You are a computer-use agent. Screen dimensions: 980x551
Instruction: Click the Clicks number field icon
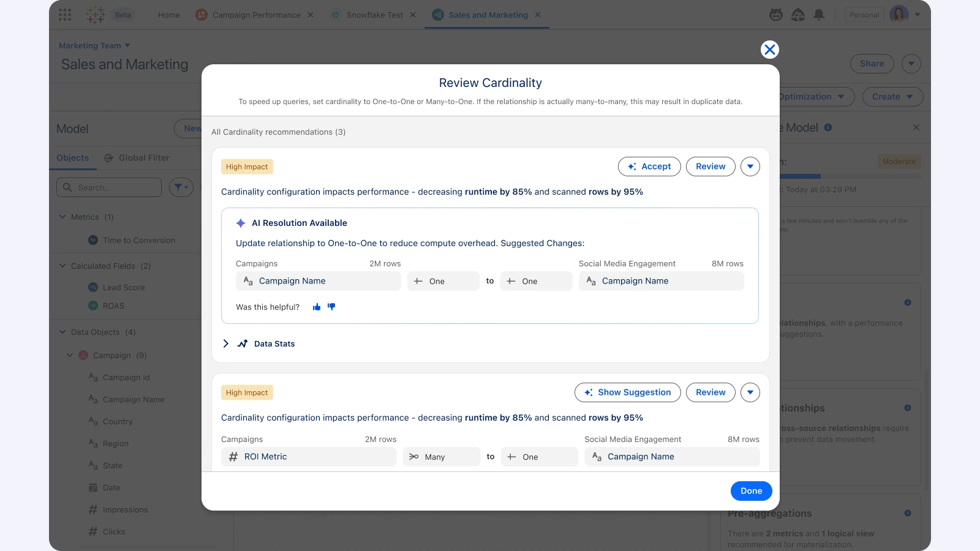tap(93, 531)
